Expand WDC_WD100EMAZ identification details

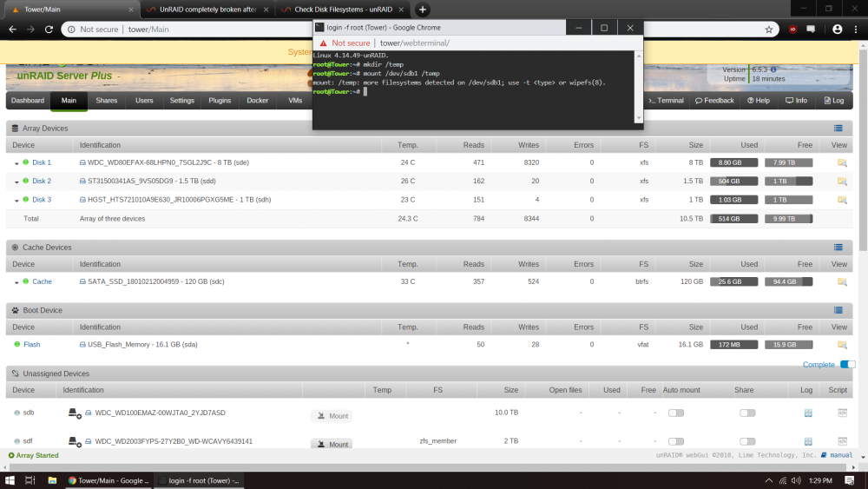coord(88,413)
